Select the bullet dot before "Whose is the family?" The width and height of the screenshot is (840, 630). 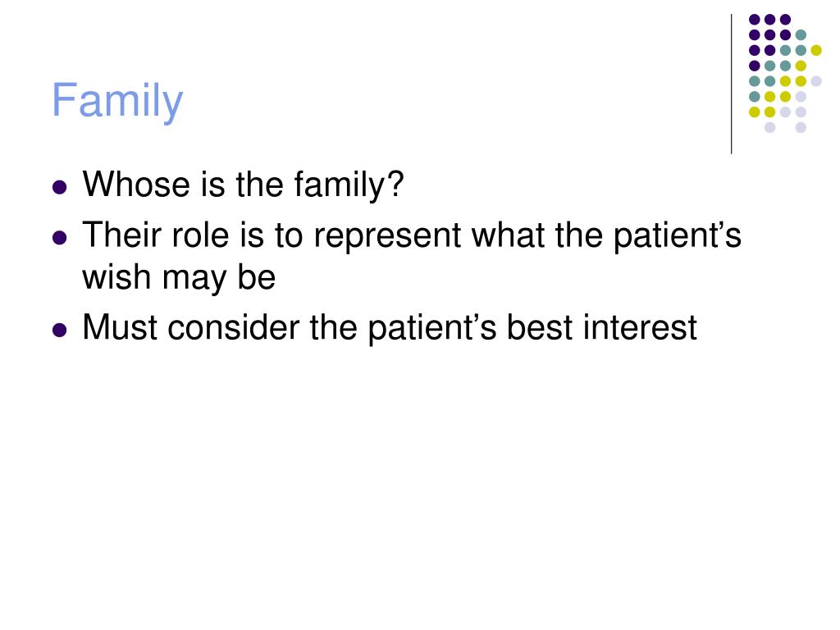(x=60, y=187)
